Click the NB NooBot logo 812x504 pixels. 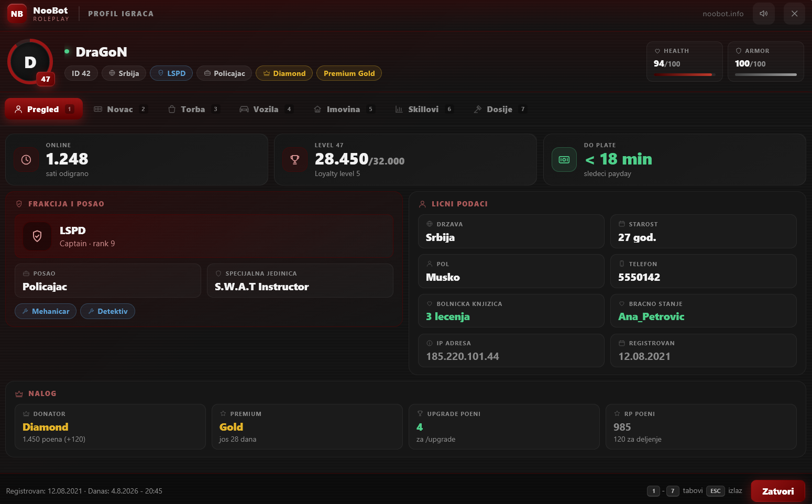pos(17,14)
